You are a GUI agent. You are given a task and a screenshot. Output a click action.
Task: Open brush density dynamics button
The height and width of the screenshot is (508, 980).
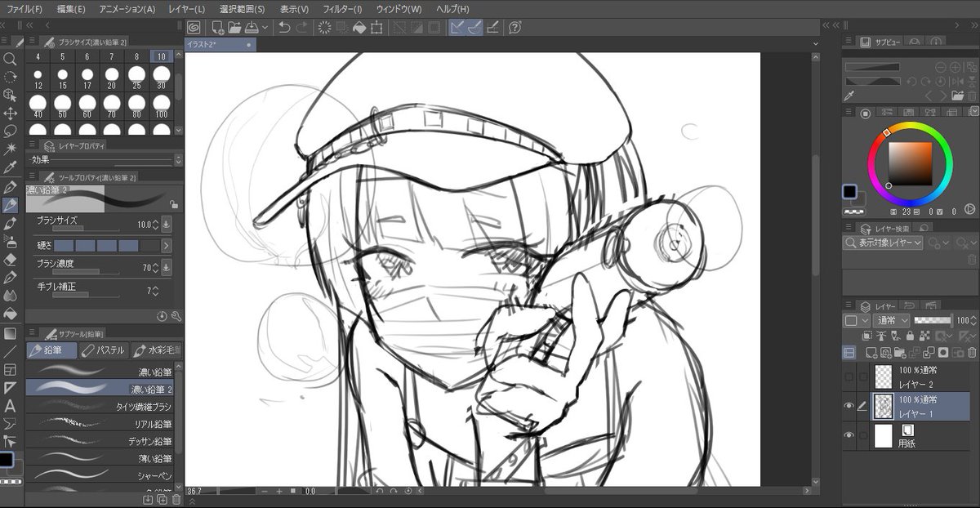point(167,267)
